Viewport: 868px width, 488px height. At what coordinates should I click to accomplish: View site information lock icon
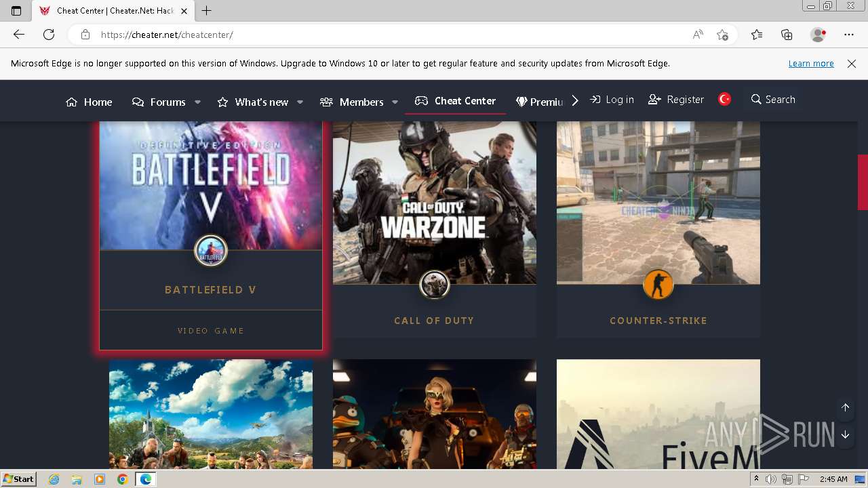[85, 35]
